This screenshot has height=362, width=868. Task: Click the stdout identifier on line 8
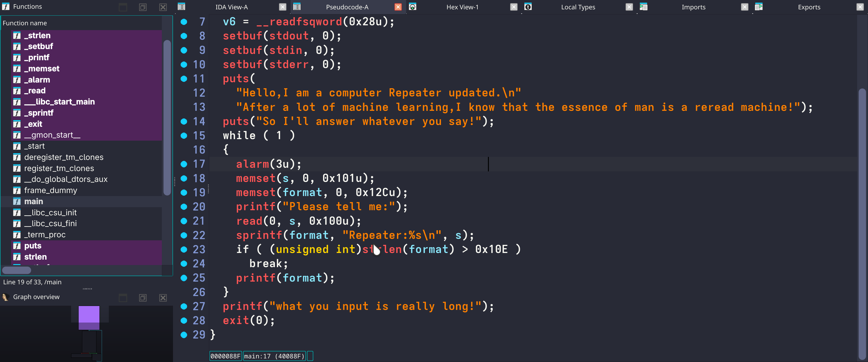289,36
